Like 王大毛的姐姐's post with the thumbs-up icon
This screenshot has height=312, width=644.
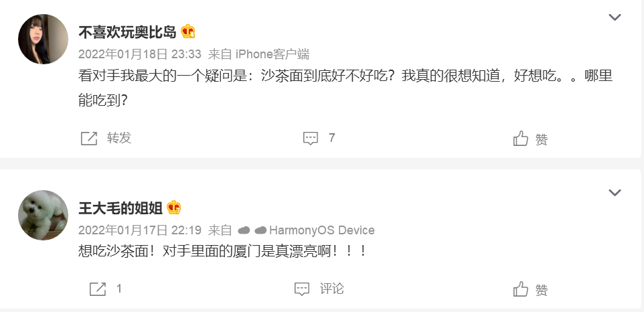(x=520, y=289)
